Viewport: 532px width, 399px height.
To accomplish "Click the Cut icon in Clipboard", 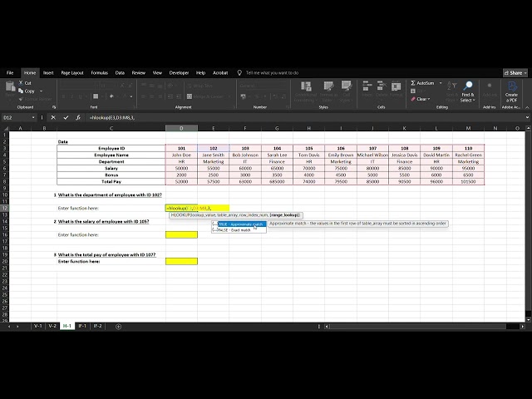I will [x=21, y=83].
